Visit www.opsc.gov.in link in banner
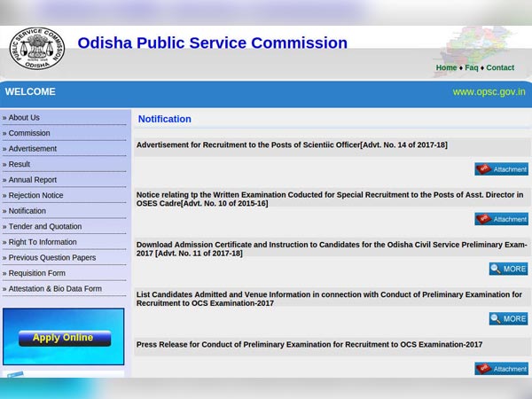The height and width of the screenshot is (399, 532). pos(489,92)
